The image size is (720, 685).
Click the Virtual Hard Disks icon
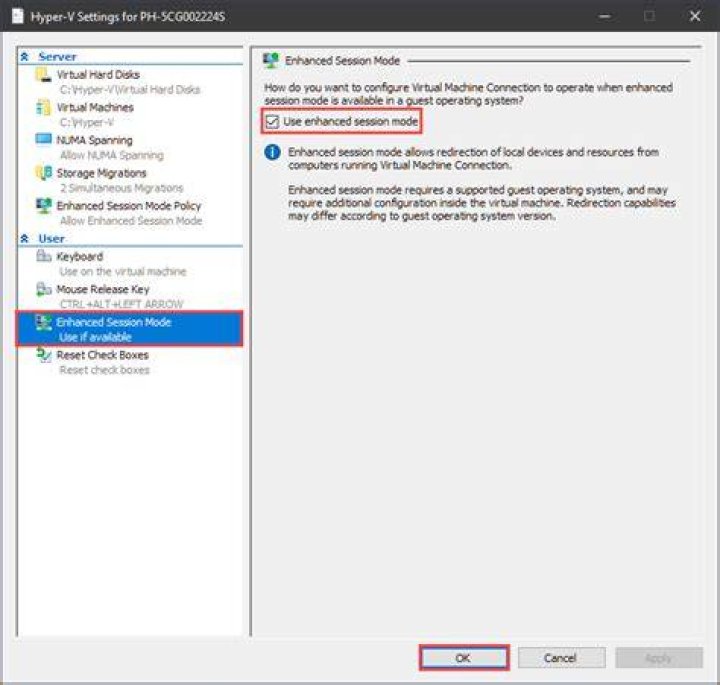[x=43, y=75]
